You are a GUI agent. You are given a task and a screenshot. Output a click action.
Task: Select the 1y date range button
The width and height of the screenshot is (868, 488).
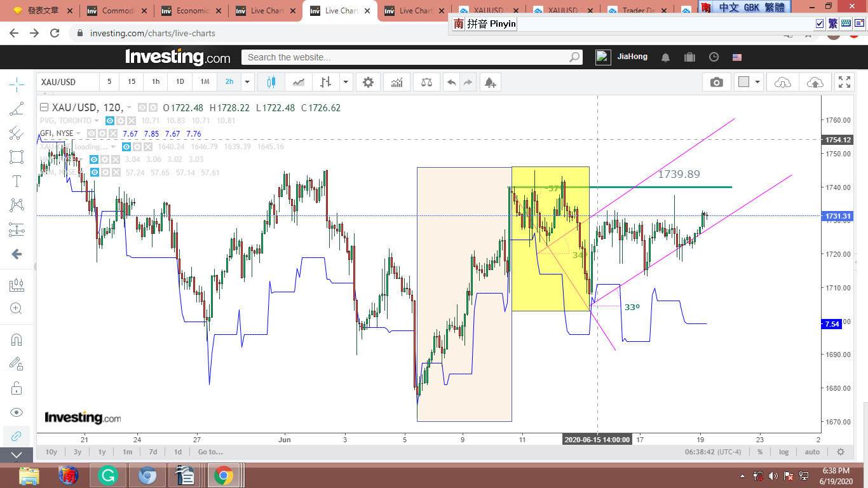[x=102, y=452]
